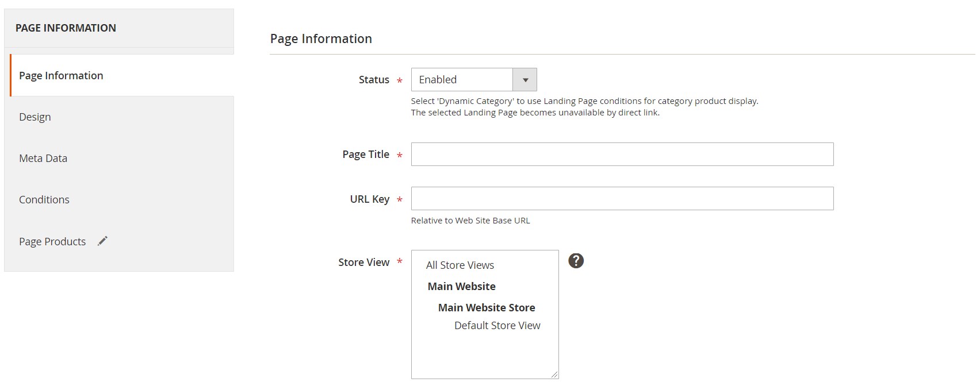Select the Page Products tab
This screenshot has width=980, height=386.
[x=122, y=241]
